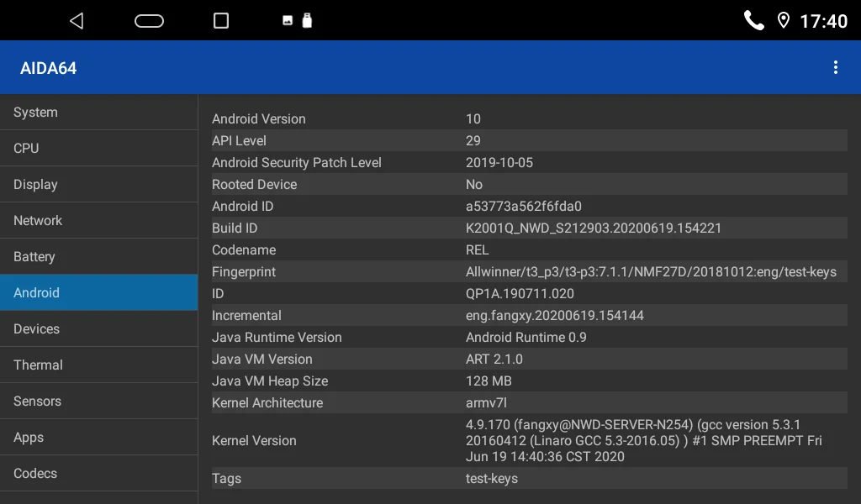
Task: Select the Android Version label
Action: tap(259, 119)
